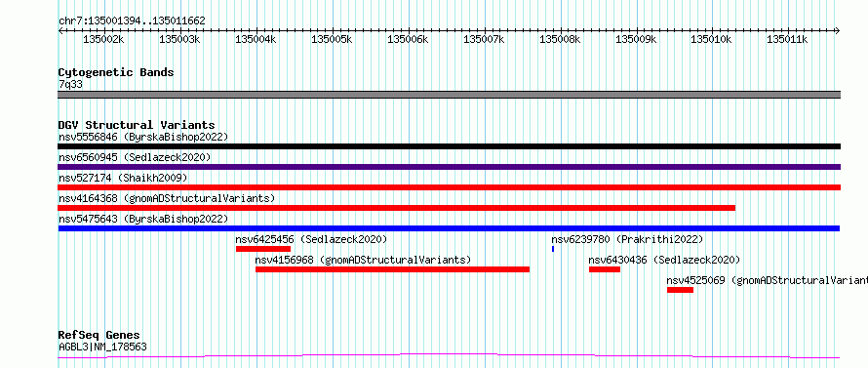This screenshot has height=368, width=868.
Task: Select the gray 7q33 cytogenetic band bar
Action: pyautogui.click(x=450, y=95)
